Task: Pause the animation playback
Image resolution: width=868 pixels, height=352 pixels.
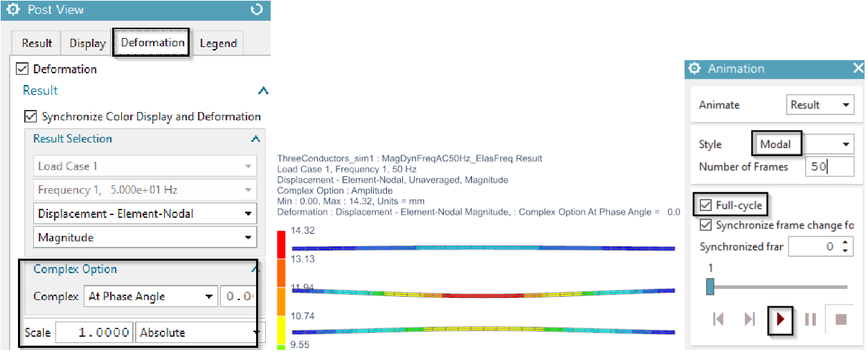Action: (810, 319)
